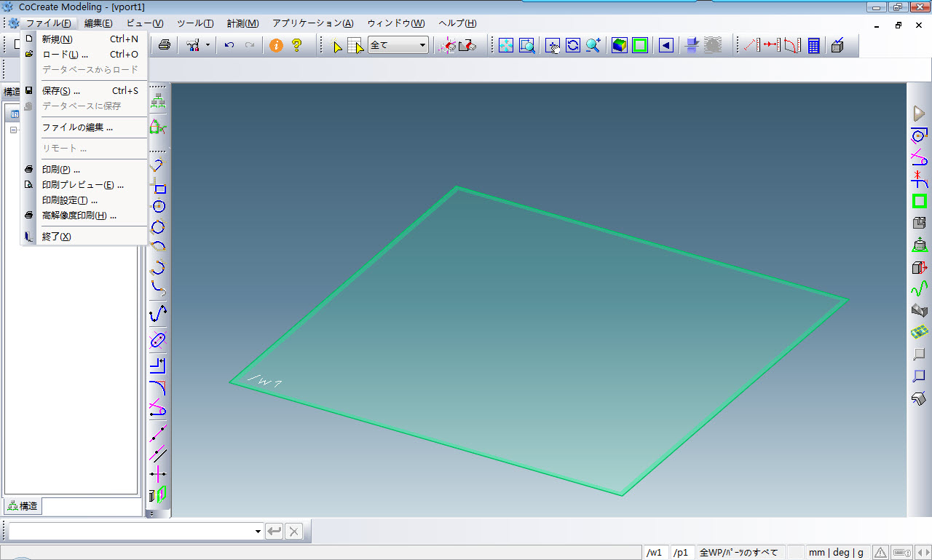Click the yellow-green surface grid icon at right

pyautogui.click(x=919, y=332)
